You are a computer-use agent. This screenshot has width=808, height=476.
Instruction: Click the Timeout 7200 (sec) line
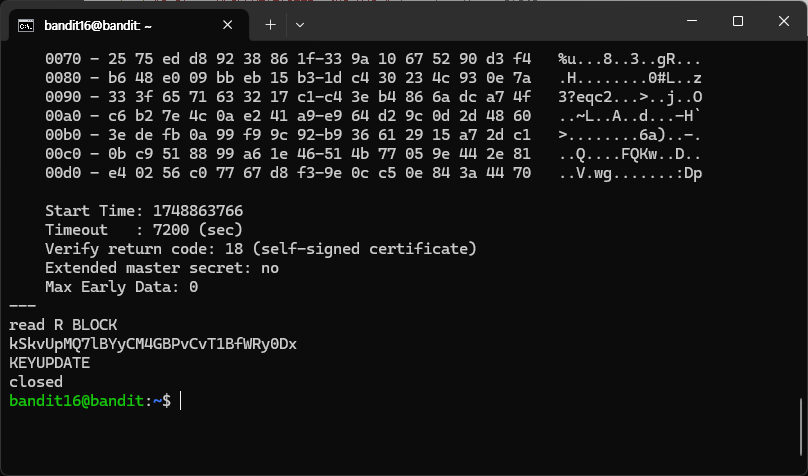click(144, 230)
